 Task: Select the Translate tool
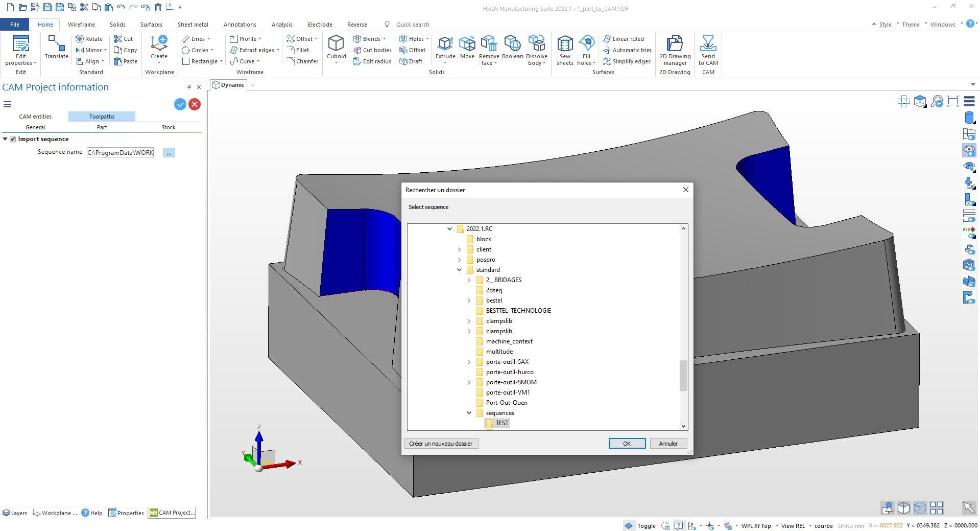tap(56, 48)
